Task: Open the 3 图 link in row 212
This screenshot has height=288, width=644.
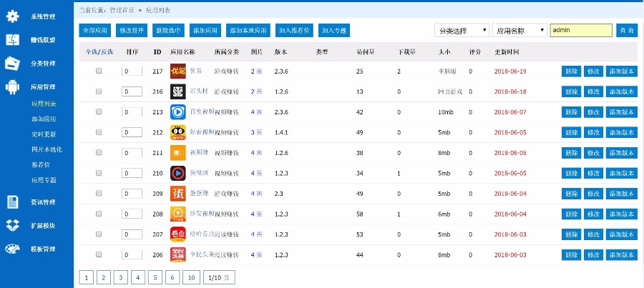Action: (x=256, y=132)
